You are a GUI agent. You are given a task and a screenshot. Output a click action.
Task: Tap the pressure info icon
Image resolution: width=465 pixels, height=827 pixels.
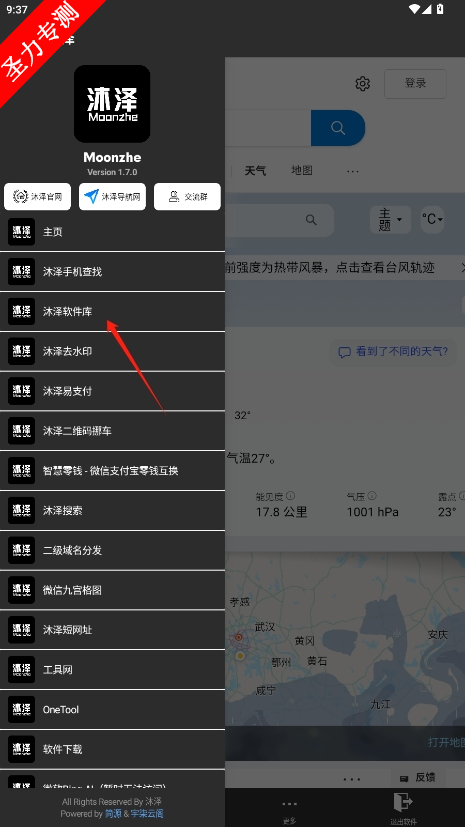click(x=372, y=496)
